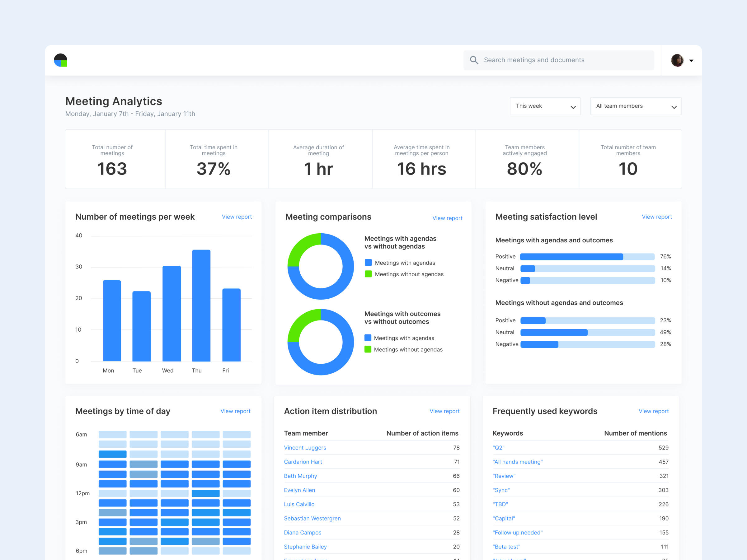The width and height of the screenshot is (747, 560).
Task: Click the app logo in the header
Action: coord(60,60)
